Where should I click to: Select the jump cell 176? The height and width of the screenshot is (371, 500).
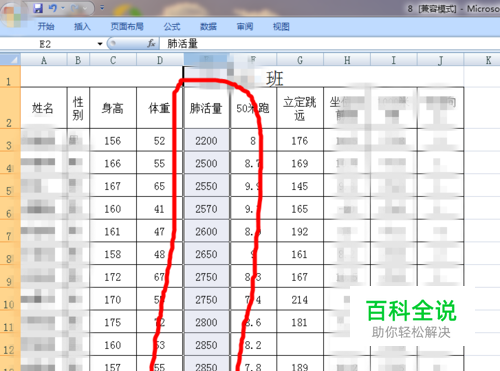pos(300,140)
